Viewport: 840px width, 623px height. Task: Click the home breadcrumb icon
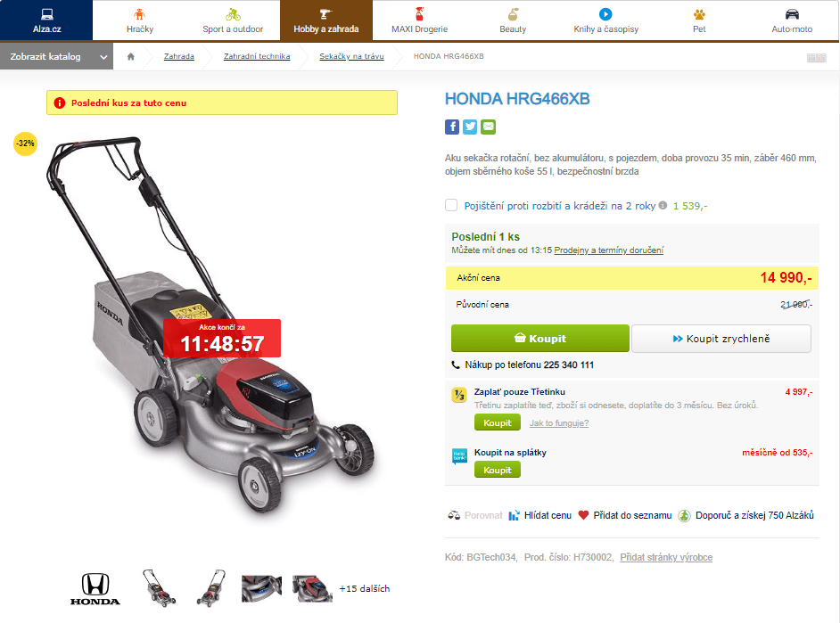[131, 56]
